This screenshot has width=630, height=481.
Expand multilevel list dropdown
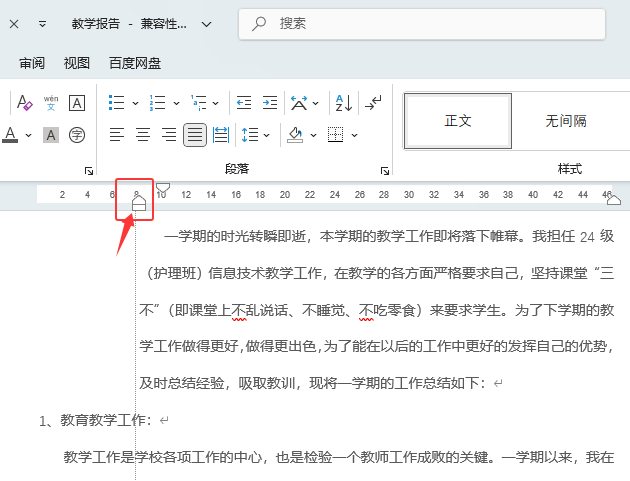pyautogui.click(x=216, y=103)
